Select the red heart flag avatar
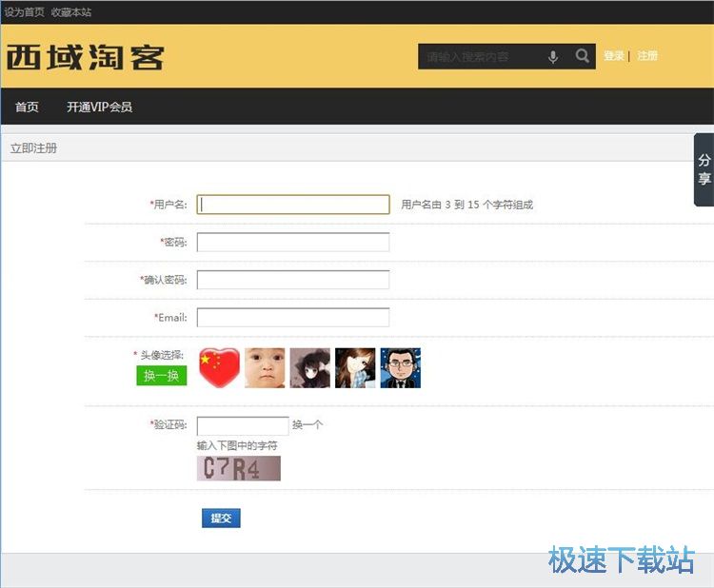 tap(219, 368)
